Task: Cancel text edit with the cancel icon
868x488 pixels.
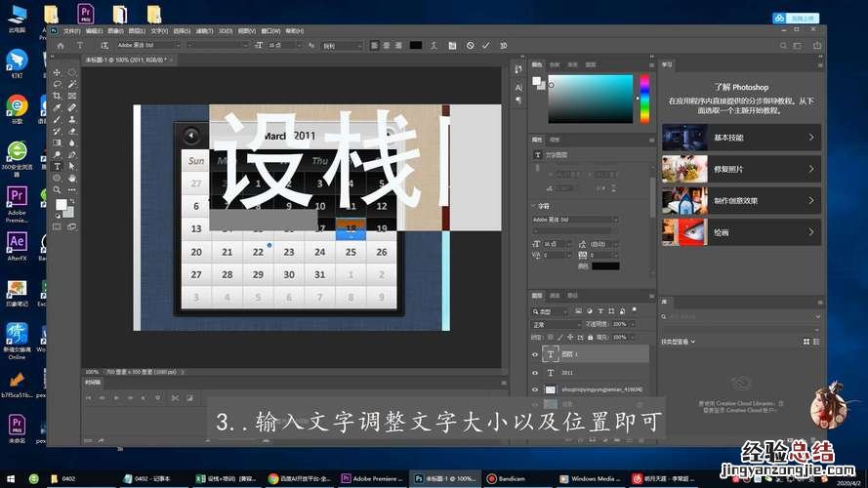Action: 470,45
